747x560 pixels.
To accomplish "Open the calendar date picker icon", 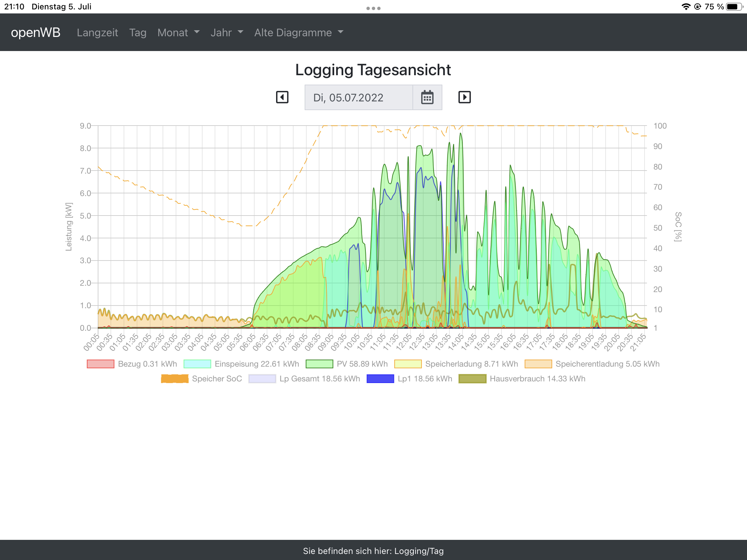I will click(427, 98).
